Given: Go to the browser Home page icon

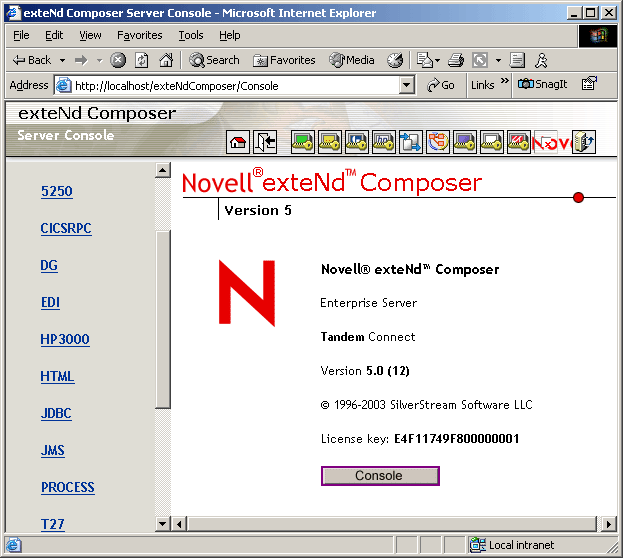Looking at the screenshot, I should click(166, 60).
